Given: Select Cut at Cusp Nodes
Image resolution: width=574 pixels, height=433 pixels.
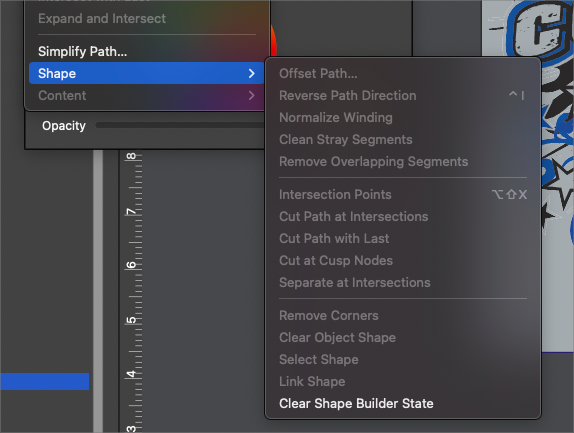Looking at the screenshot, I should [336, 260].
